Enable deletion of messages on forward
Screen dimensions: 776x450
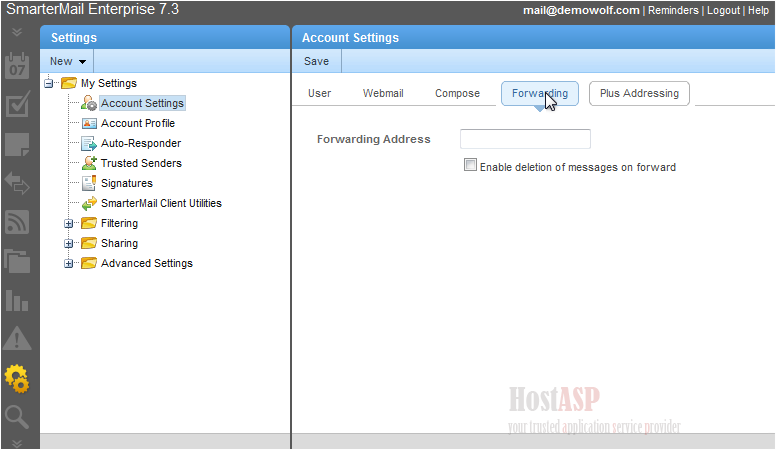click(x=470, y=165)
